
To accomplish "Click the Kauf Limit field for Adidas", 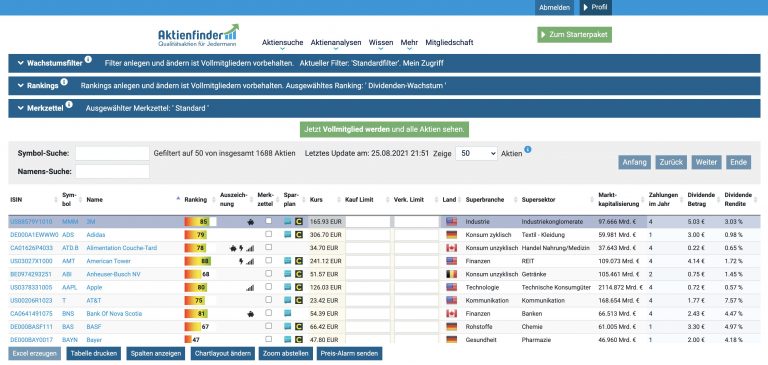I will point(368,235).
